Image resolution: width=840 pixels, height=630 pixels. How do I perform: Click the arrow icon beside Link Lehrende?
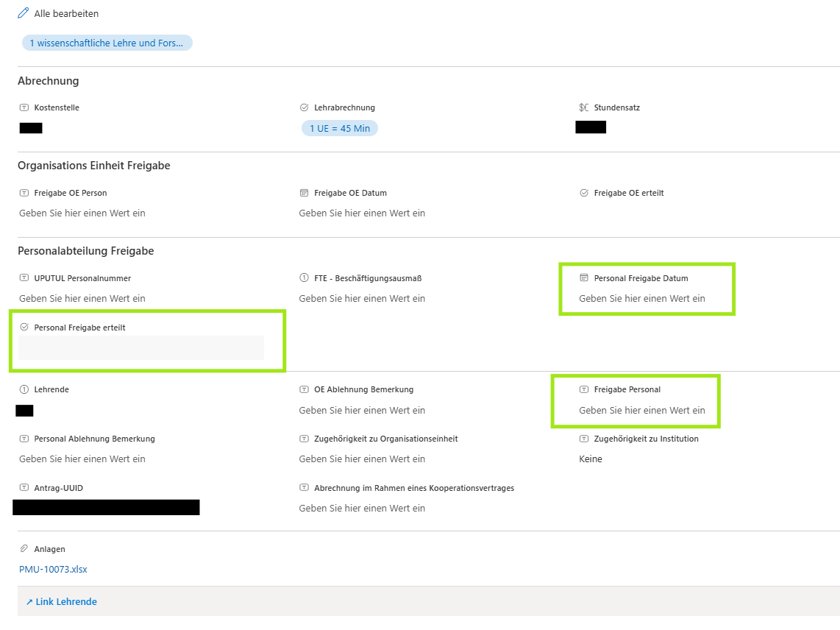(x=29, y=601)
